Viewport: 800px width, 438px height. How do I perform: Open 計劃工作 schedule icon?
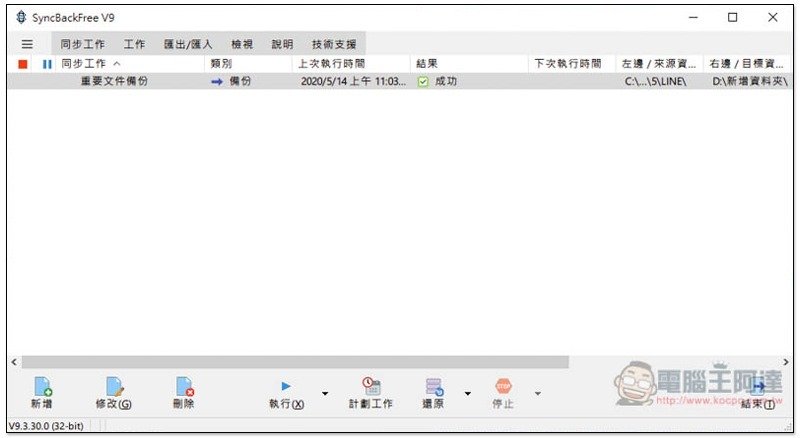[371, 386]
